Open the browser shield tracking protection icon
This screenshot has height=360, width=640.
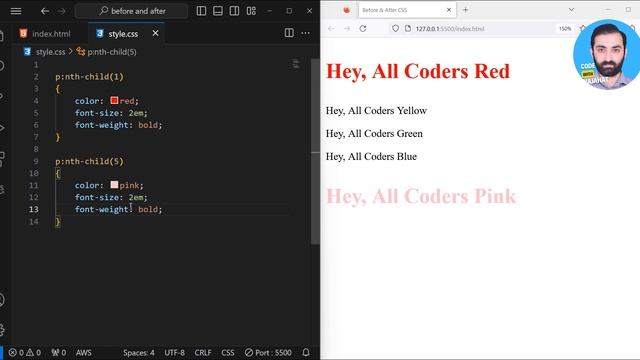click(x=395, y=29)
